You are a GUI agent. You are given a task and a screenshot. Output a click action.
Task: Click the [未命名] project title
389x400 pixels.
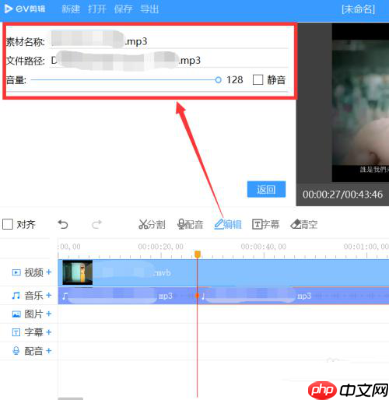358,9
